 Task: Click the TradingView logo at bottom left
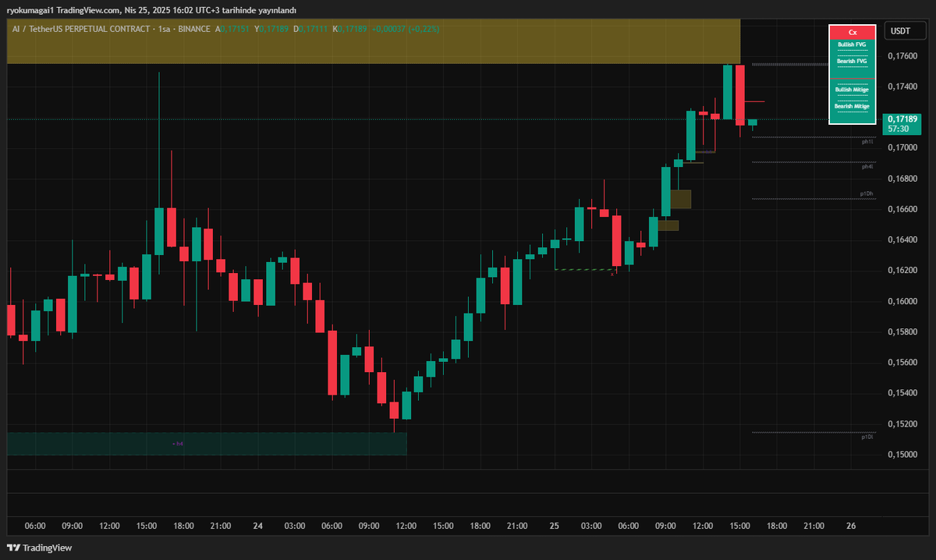(39, 548)
